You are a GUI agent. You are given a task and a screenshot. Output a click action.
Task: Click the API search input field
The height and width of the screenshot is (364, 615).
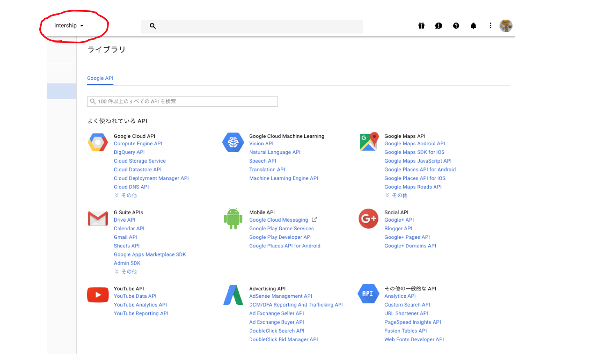[x=183, y=101]
